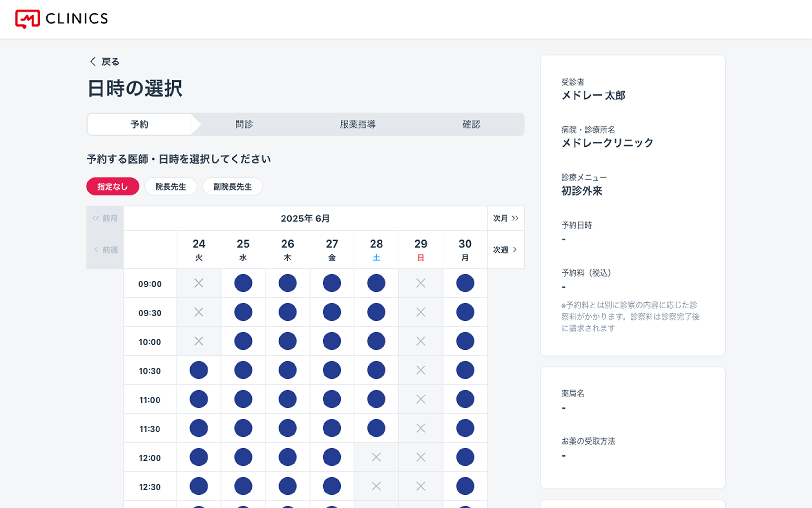The width and height of the screenshot is (812, 508).
Task: Click the 前月 previous month button
Action: pos(105,219)
